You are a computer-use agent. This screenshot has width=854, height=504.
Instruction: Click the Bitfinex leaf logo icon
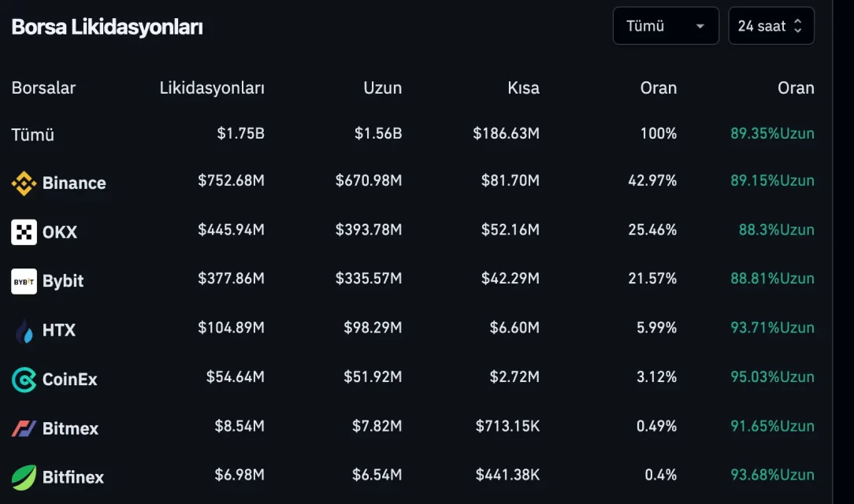pyautogui.click(x=24, y=477)
